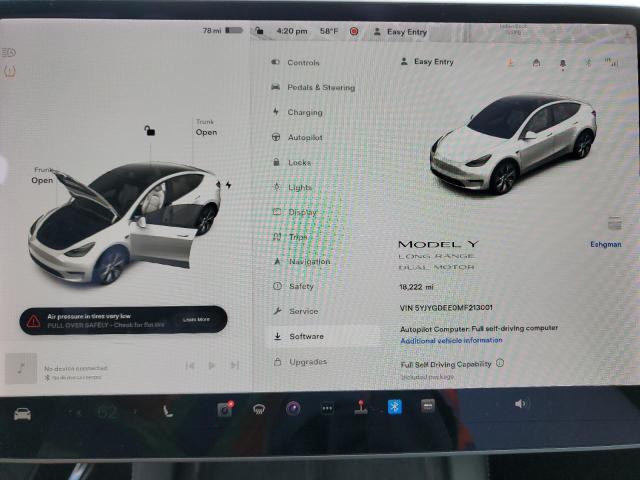Tap the media album art placeholder

(x=21, y=369)
